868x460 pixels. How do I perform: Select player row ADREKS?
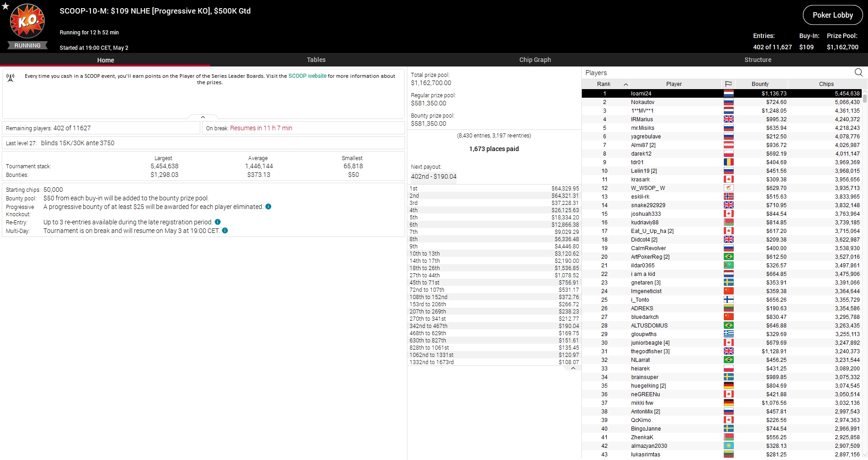pos(722,308)
